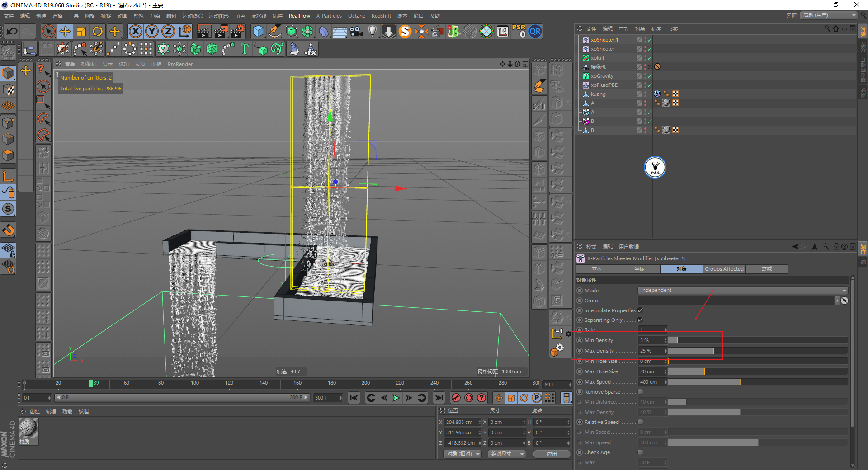Viewport: 868px width, 470px height.
Task: Select the Rotate tool icon
Action: (x=98, y=31)
